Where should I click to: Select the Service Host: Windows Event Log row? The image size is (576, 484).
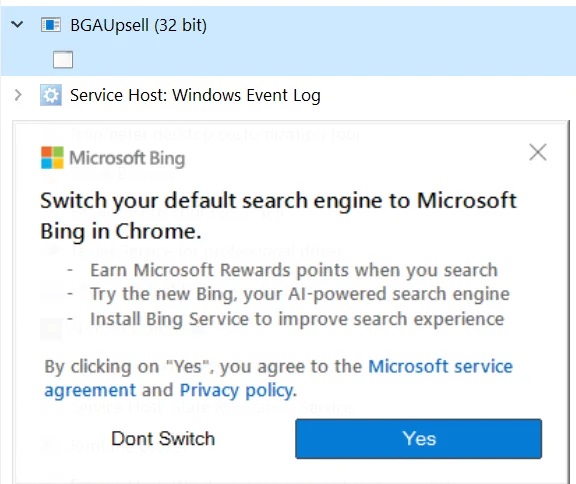pyautogui.click(x=288, y=95)
